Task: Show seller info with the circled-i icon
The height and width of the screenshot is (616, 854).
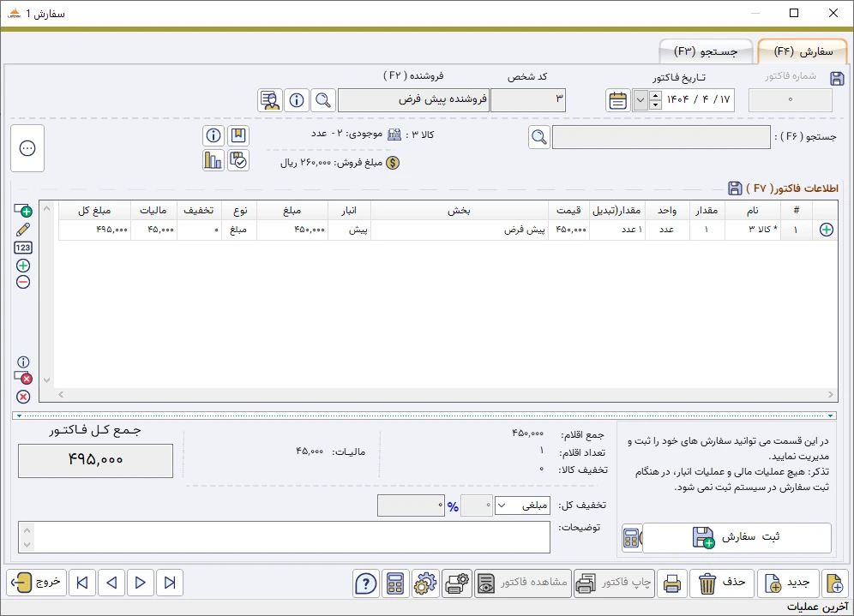Action: pos(297,101)
